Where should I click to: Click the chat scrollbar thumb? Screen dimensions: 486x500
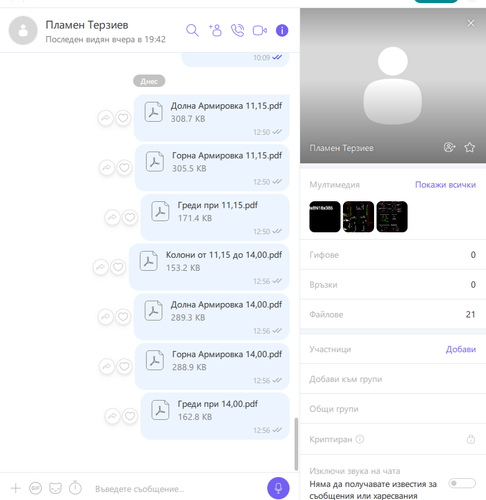pos(296,444)
